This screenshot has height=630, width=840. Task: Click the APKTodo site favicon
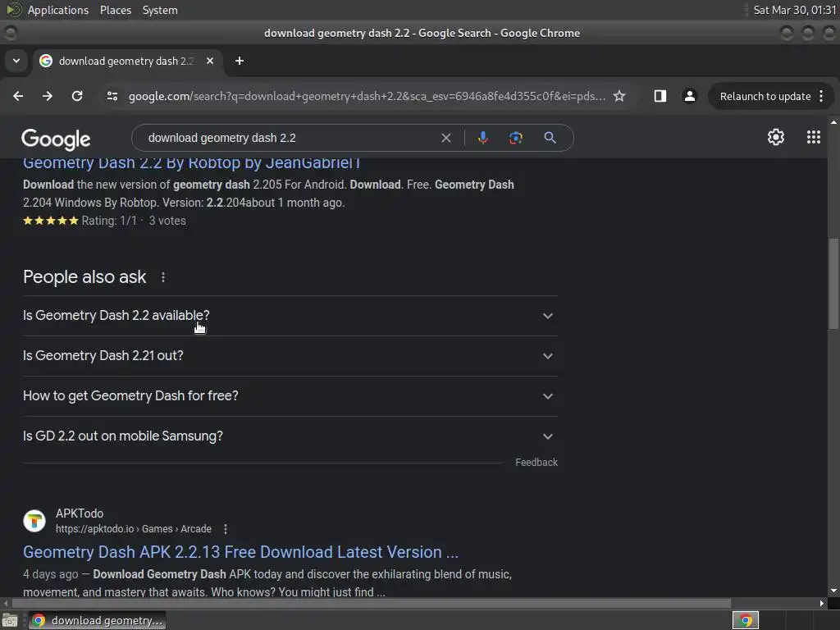(34, 521)
